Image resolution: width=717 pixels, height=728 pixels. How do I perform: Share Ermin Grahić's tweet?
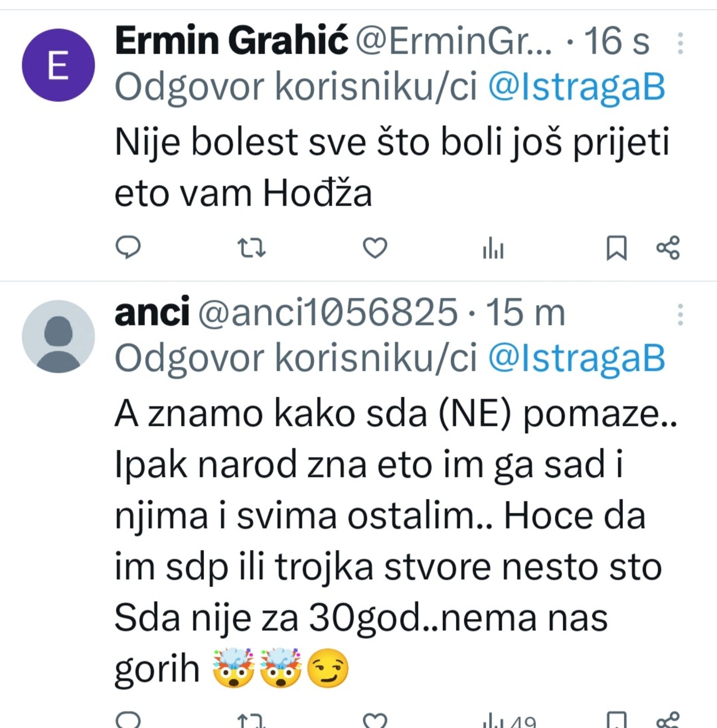668,248
